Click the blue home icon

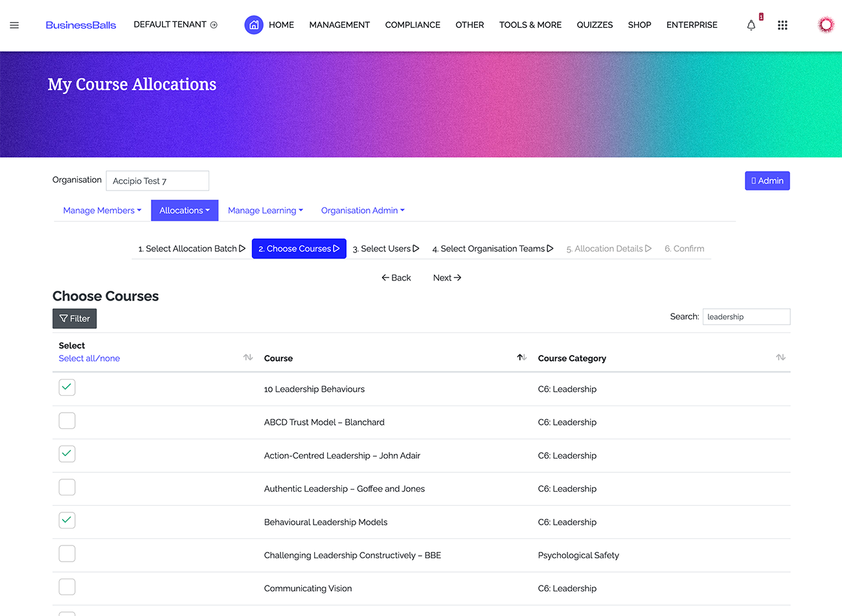tap(254, 25)
